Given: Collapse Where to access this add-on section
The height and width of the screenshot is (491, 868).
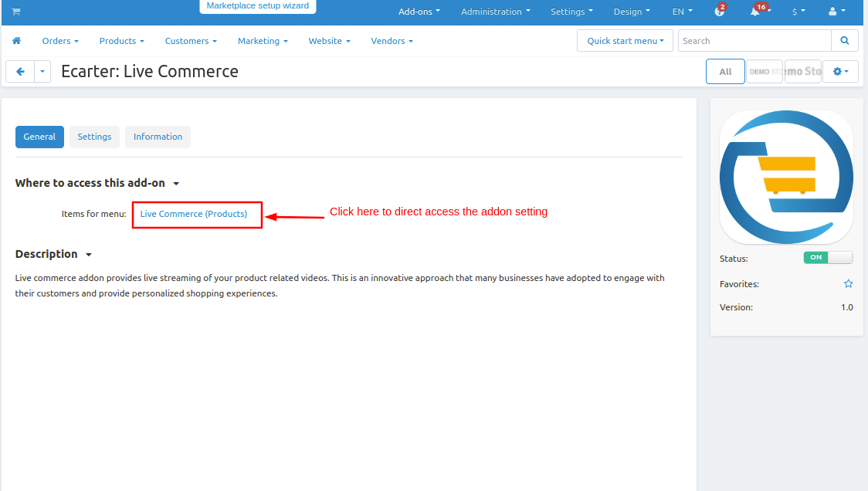Looking at the screenshot, I should (x=97, y=183).
